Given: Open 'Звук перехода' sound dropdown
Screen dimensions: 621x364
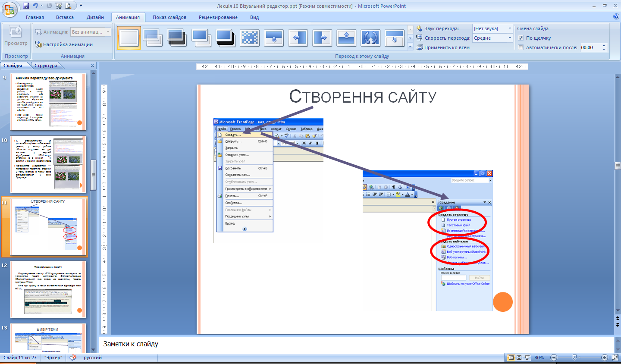Looking at the screenshot, I should 510,28.
